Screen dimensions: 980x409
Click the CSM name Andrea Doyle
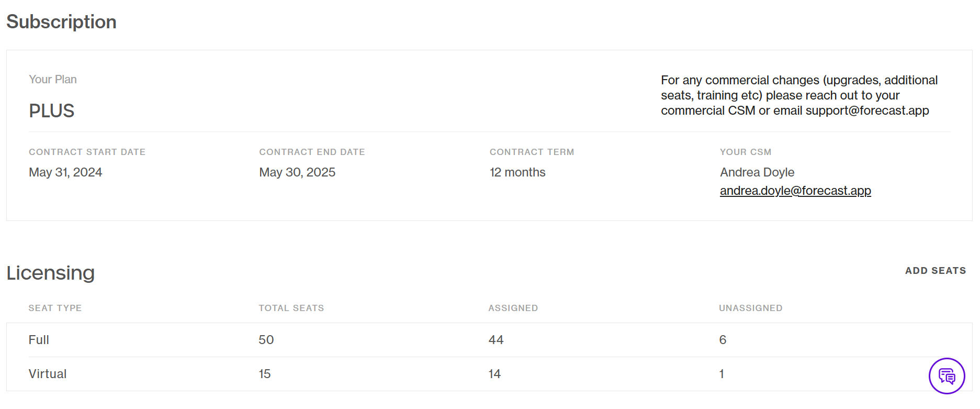point(757,172)
